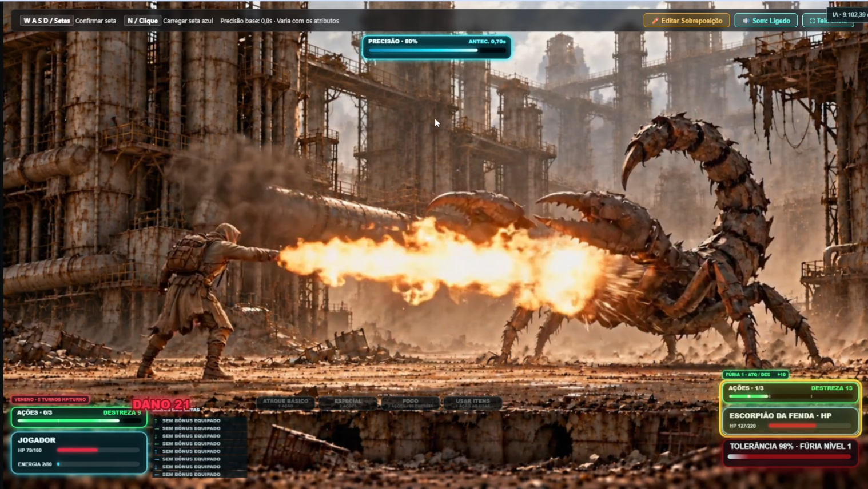
Task: Click the Fúria 1 - ATQ / DES badge
Action: (x=756, y=375)
